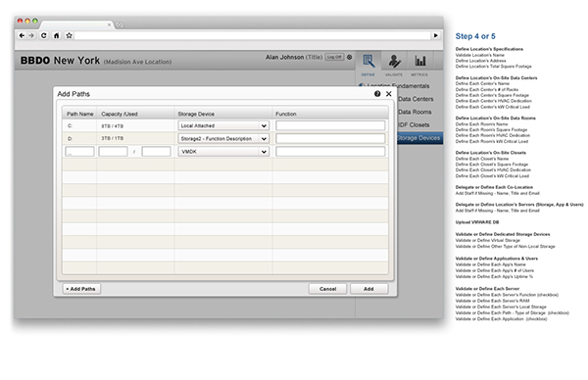
Task: Click Alan Johnson user name
Action: [284, 58]
